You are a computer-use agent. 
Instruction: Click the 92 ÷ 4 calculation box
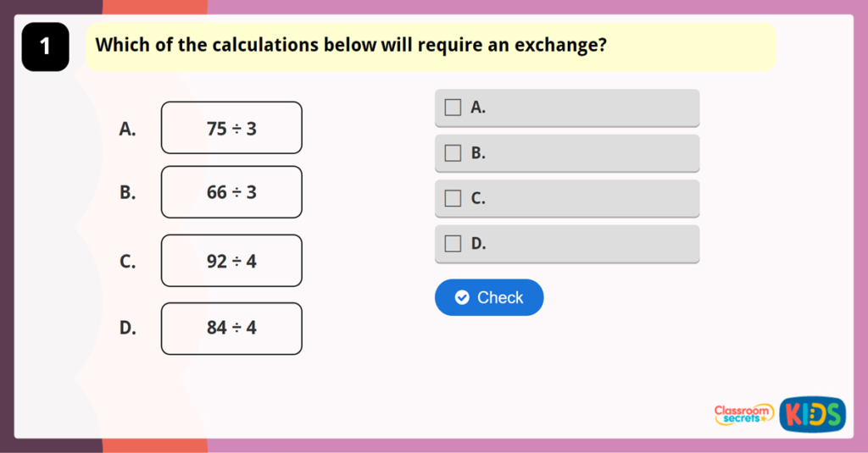pos(231,261)
